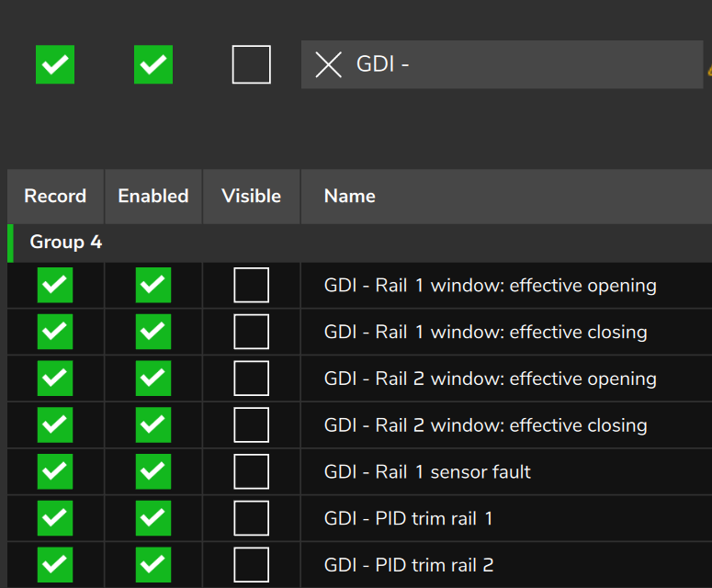The height and width of the screenshot is (588, 712).
Task: Select GDI - Rail 2 window: effective opening
Action: coord(490,379)
